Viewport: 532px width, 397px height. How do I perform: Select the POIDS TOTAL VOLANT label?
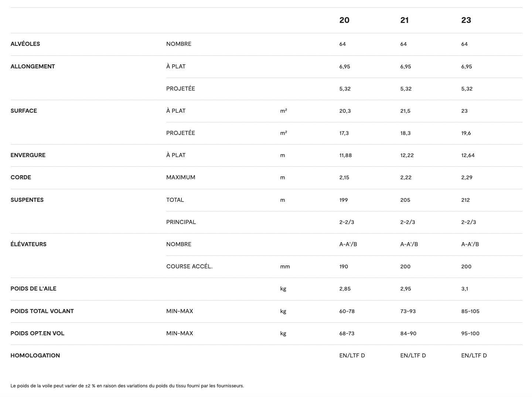pyautogui.click(x=42, y=311)
